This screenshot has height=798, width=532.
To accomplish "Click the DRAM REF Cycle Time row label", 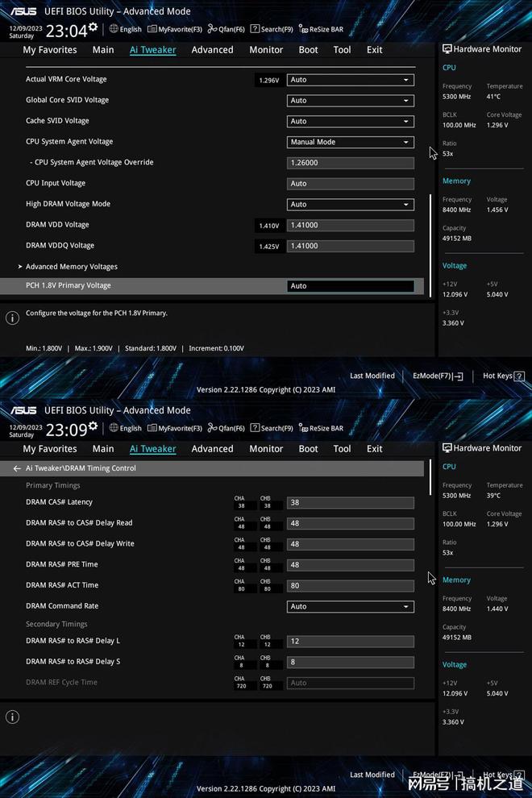I will (61, 683).
